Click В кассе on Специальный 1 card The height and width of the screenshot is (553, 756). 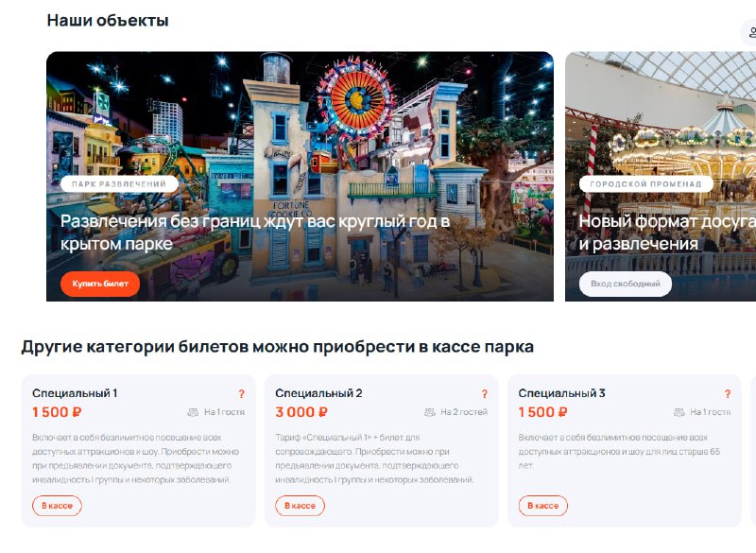point(57,506)
